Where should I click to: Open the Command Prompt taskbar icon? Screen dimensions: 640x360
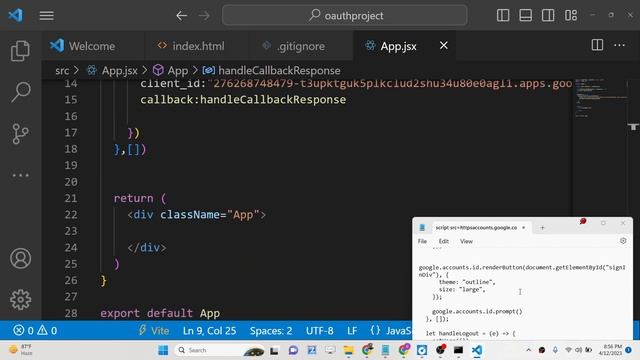(458, 350)
